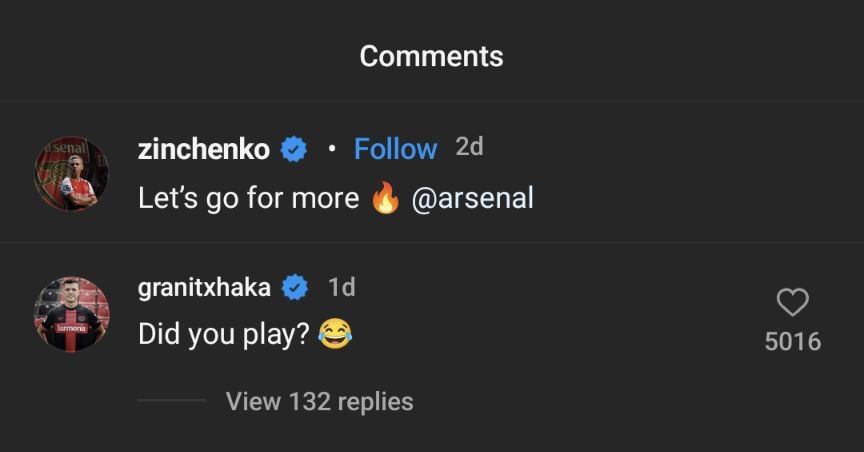The height and width of the screenshot is (452, 864).
Task: Open the zinchenko username link
Action: tap(204, 150)
